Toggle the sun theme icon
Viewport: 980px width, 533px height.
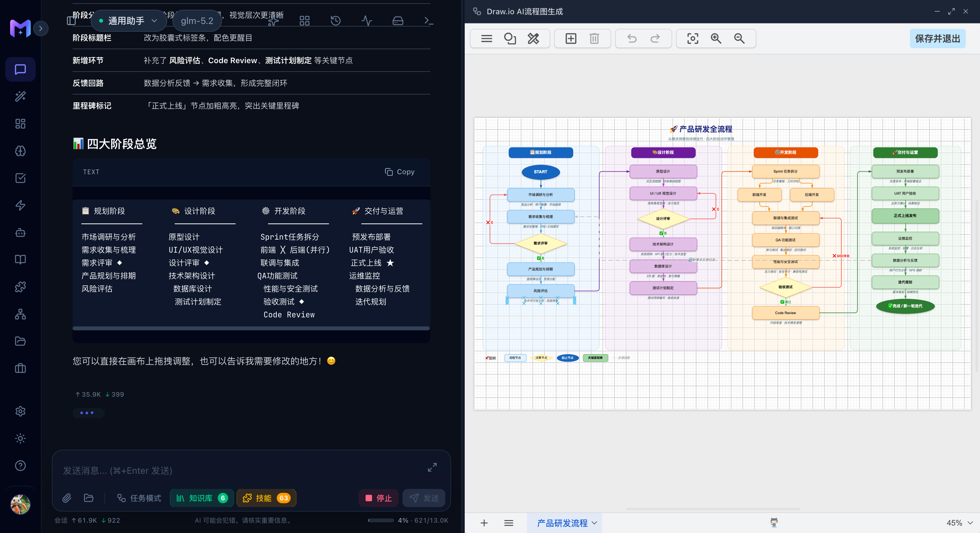pos(20,438)
